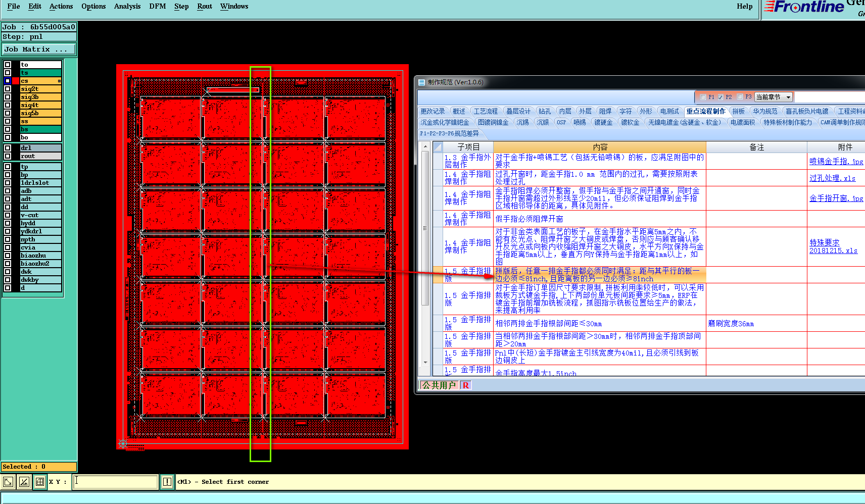
Task: Click the 公共用户 button
Action: [x=439, y=385]
